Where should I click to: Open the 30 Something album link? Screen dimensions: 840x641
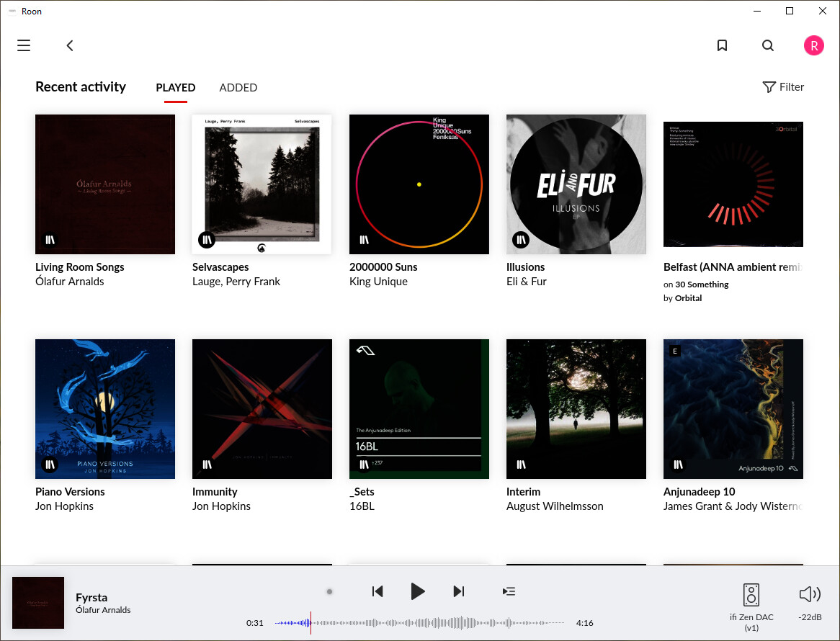tap(702, 284)
